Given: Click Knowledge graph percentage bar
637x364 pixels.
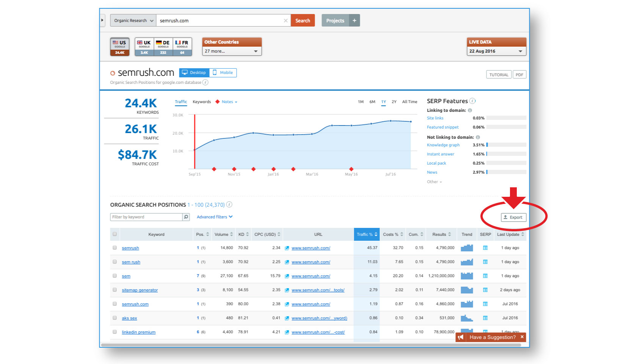Looking at the screenshot, I should click(506, 145).
